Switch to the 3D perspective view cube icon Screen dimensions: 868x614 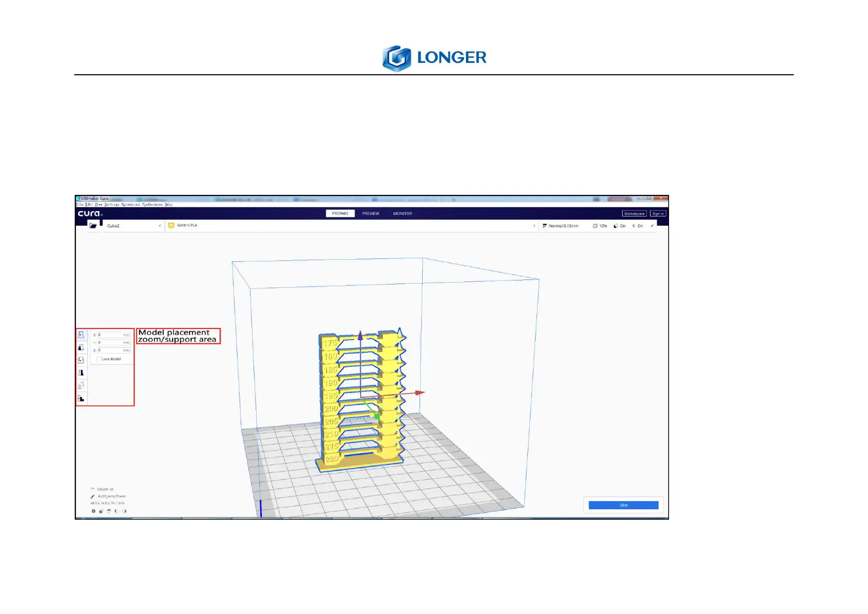[x=93, y=511]
